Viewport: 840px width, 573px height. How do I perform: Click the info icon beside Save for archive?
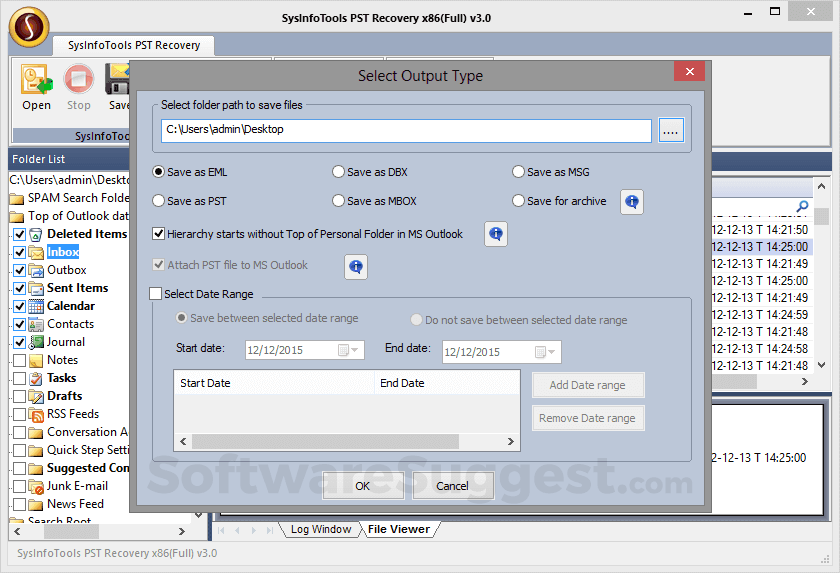point(632,202)
